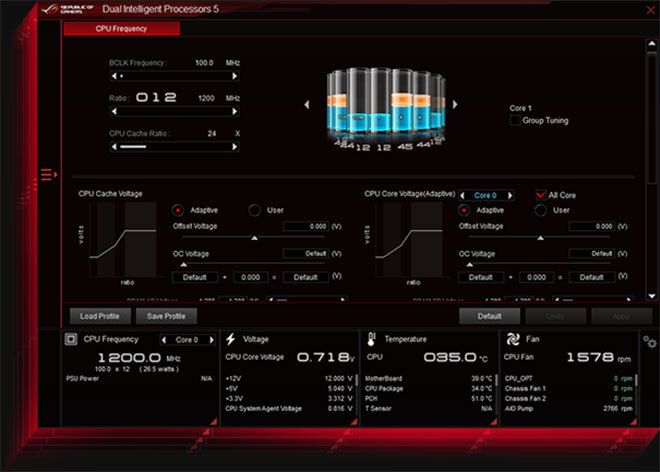Click Cache voltage 0.000 additional offset field
Viewport: 660px width, 472px height.
click(250, 277)
